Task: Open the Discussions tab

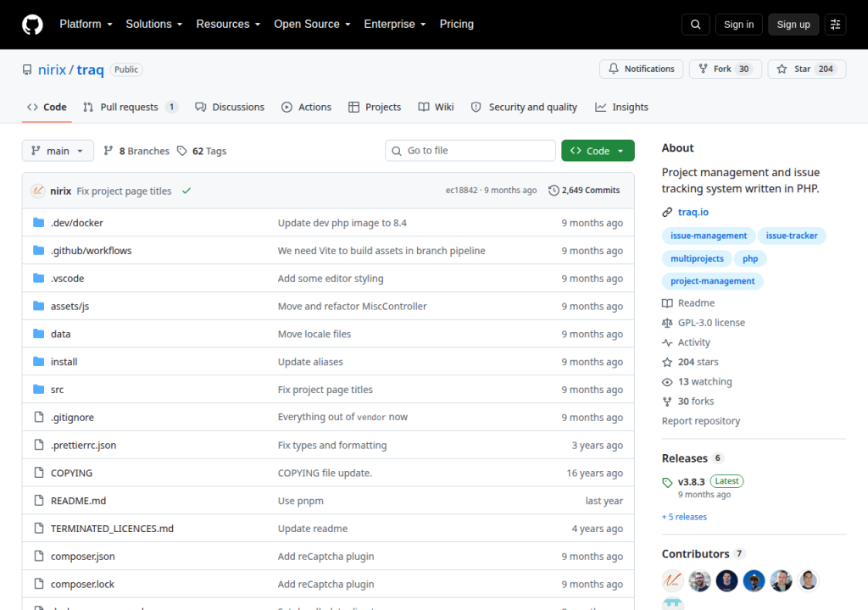Action: click(230, 108)
